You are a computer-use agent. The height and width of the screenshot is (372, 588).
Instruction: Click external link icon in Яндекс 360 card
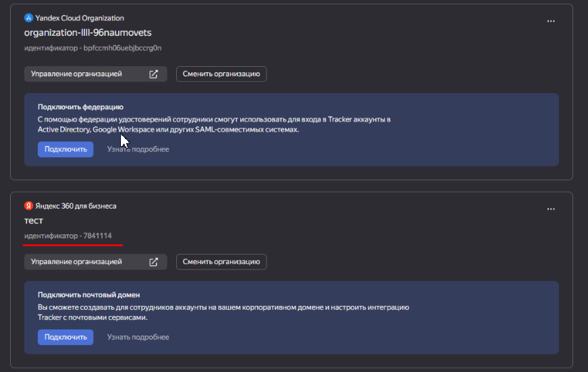(153, 262)
